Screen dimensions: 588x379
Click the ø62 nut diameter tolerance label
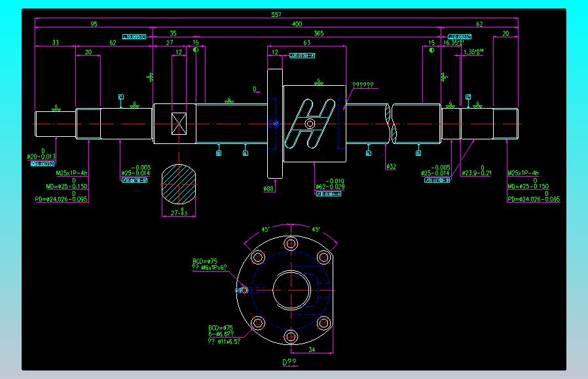click(x=330, y=184)
